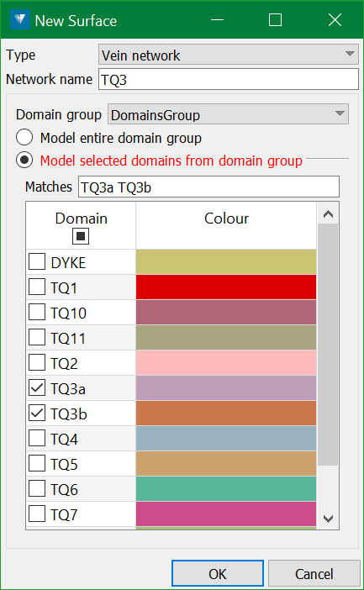
Task: Click the Leapfrog app icon in title bar
Action: pyautogui.click(x=19, y=20)
